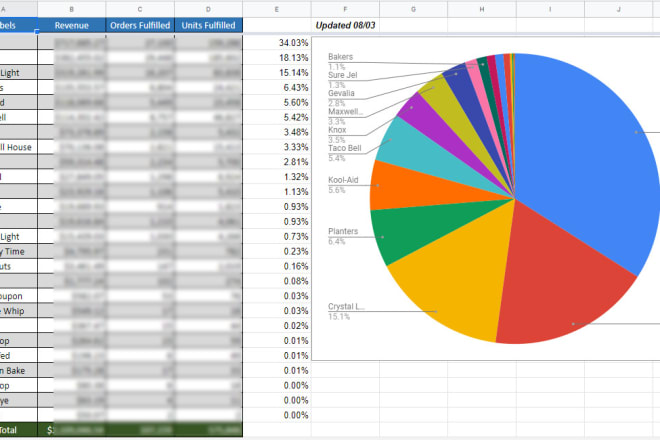Image resolution: width=660 pixels, height=440 pixels.
Task: Click the Planters chart label
Action: 343,231
